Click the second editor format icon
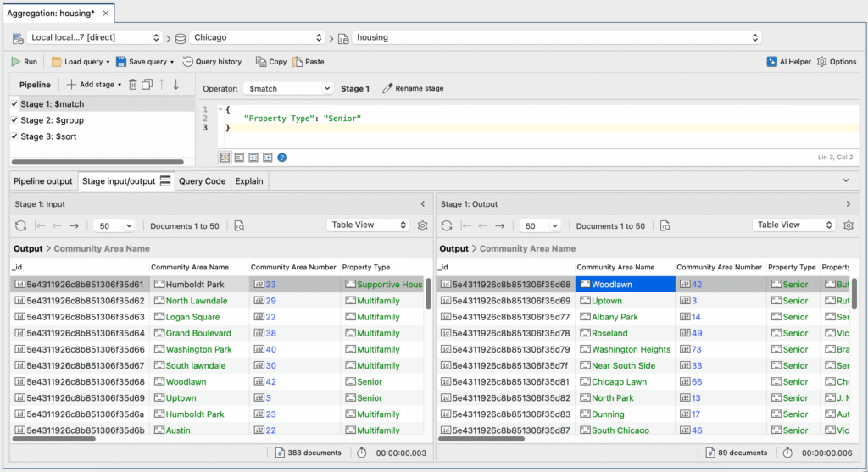Image resolution: width=868 pixels, height=472 pixels. 239,158
